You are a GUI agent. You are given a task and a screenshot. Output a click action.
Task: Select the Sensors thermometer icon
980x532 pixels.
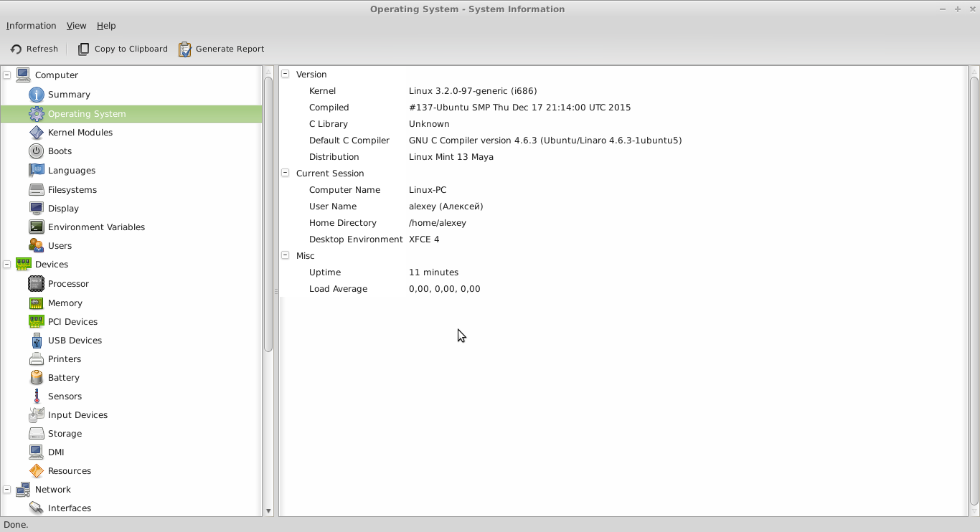pos(36,396)
